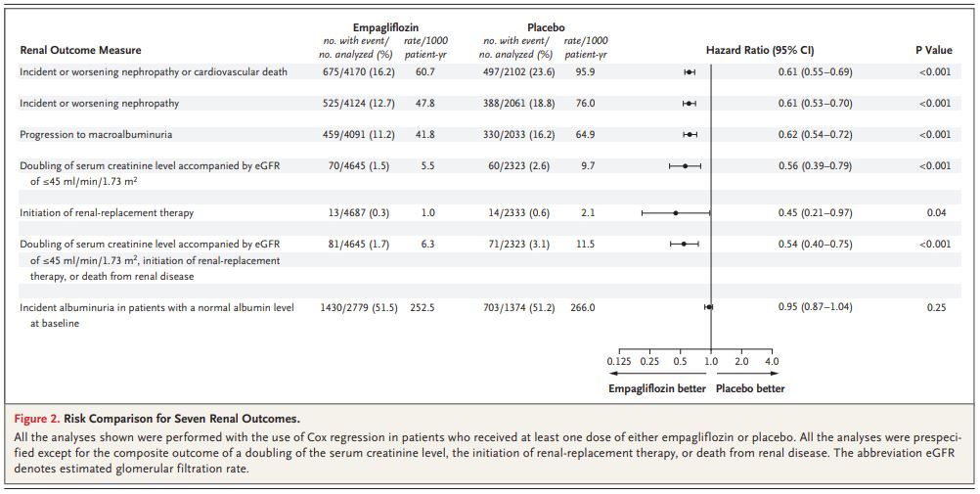The height and width of the screenshot is (494, 980).
Task: Click the 0.125 tick label on the axis
Action: tap(619, 362)
